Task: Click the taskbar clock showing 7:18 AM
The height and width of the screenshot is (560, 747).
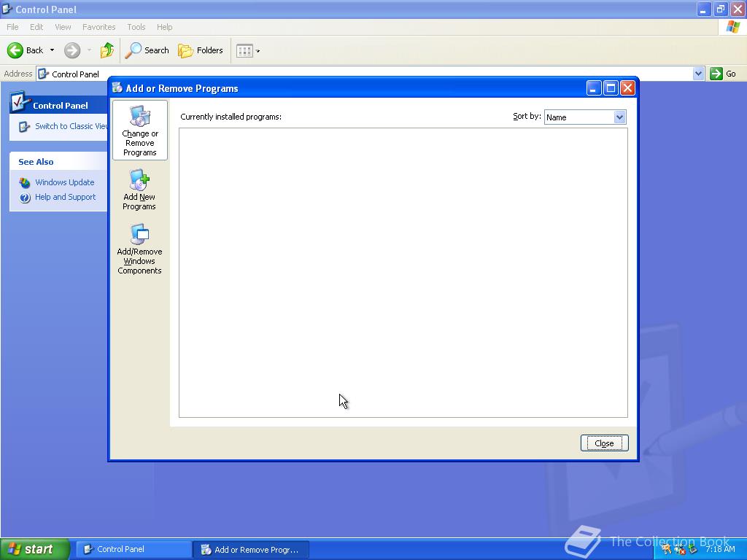Action: point(720,549)
